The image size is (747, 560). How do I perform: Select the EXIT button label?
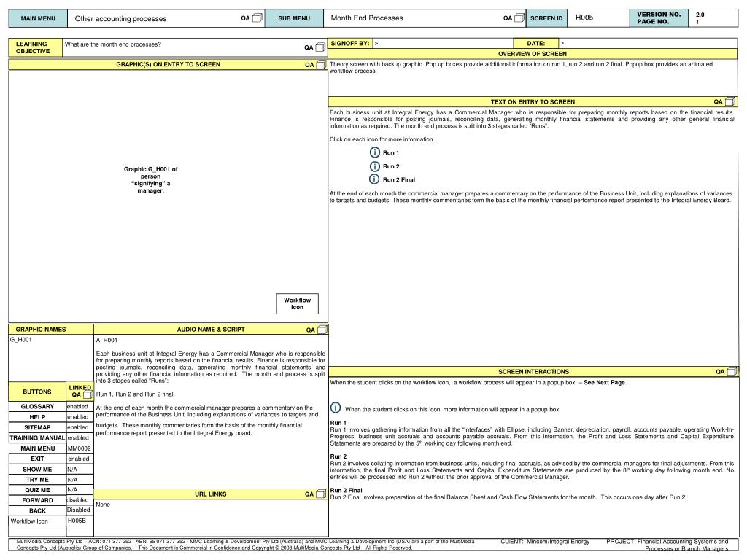point(37,459)
